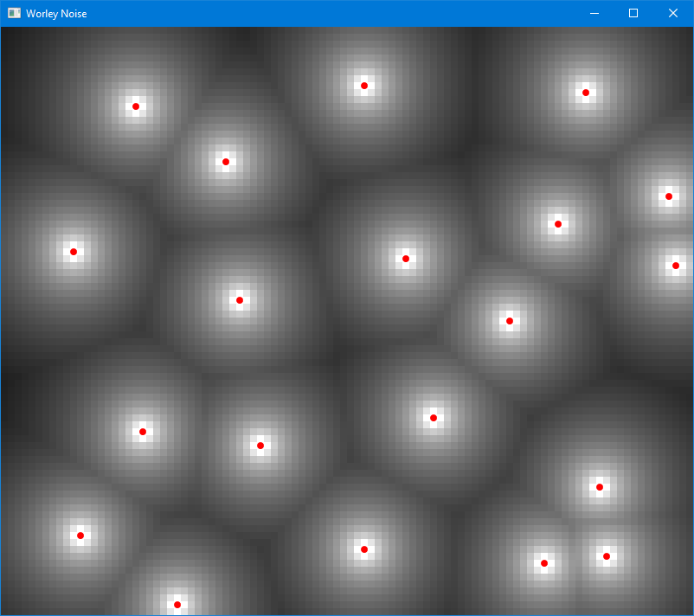Click the red seed point left of center
This screenshot has height=616, width=694.
[x=240, y=300]
